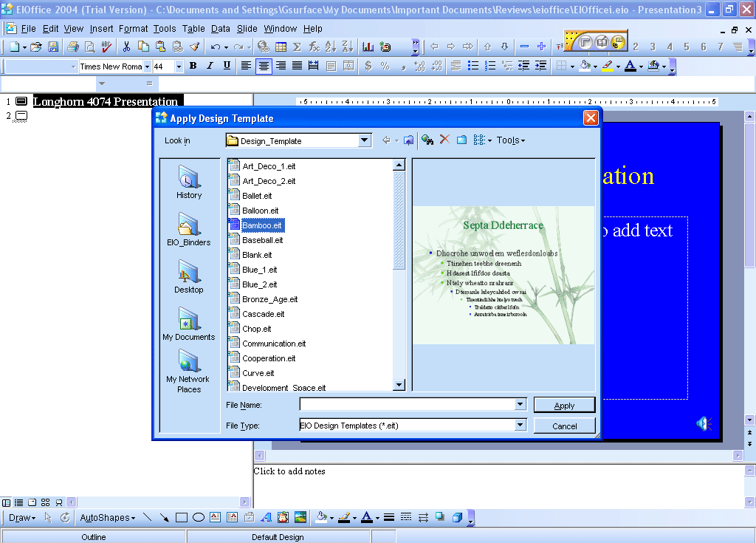Open the Format menu
Screen dimensions: 756x543
pyautogui.click(x=133, y=29)
